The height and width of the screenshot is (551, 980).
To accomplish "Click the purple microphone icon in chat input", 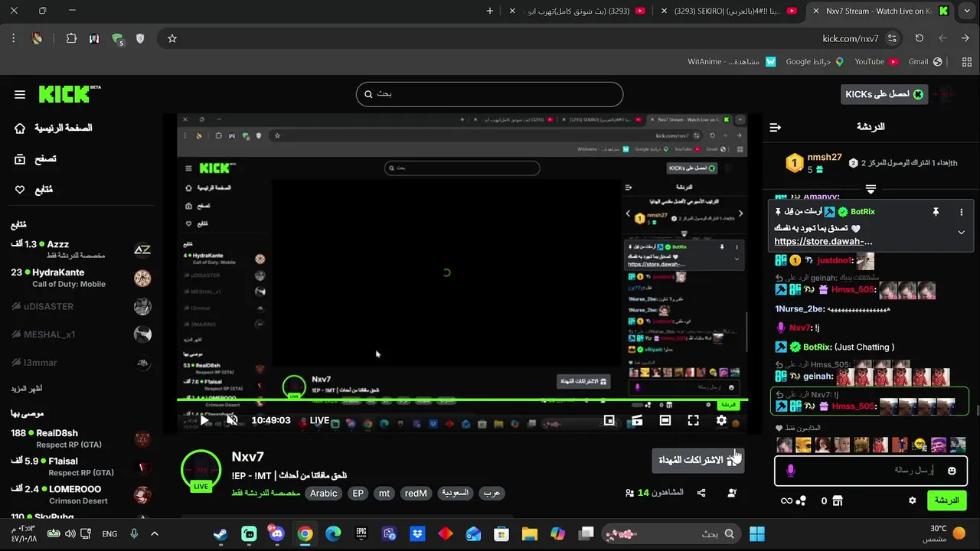I will (x=791, y=471).
